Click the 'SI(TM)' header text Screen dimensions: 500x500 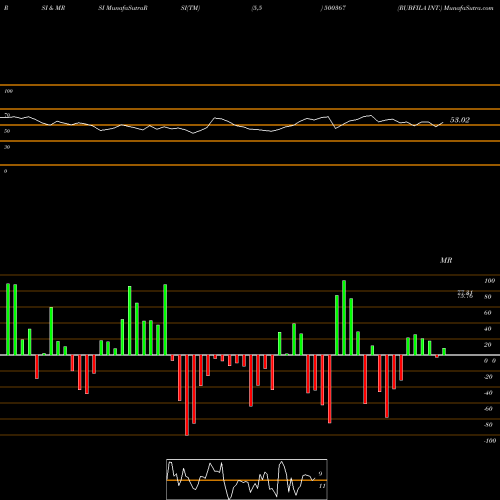point(190,8)
